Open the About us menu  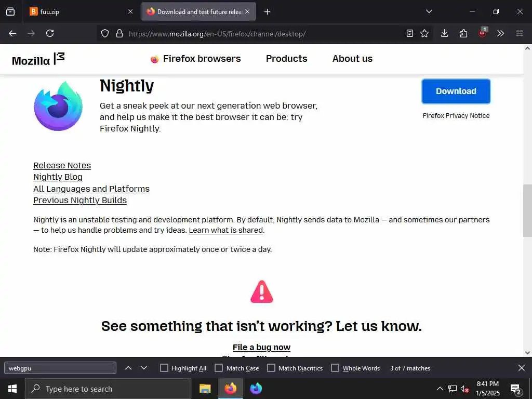[x=353, y=59]
